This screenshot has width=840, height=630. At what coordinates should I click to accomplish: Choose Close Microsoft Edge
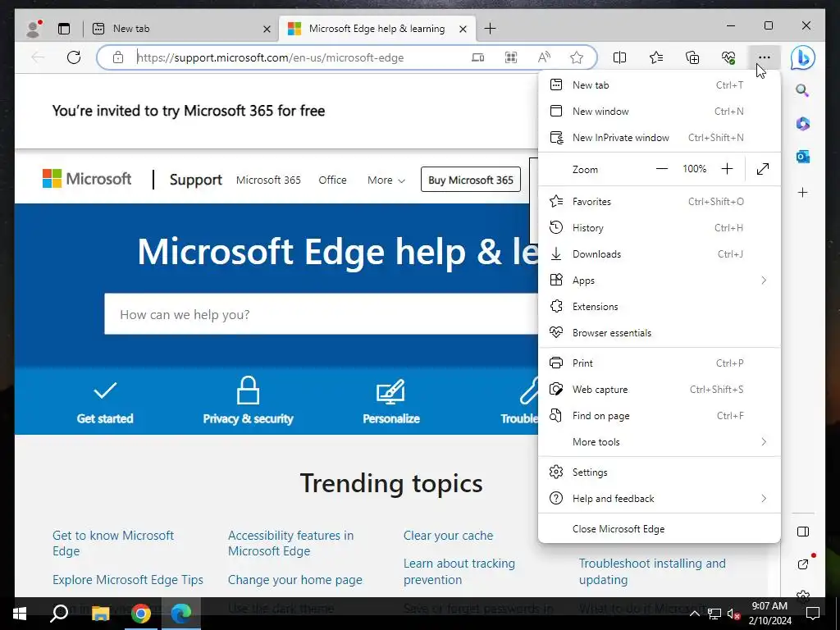point(659,529)
